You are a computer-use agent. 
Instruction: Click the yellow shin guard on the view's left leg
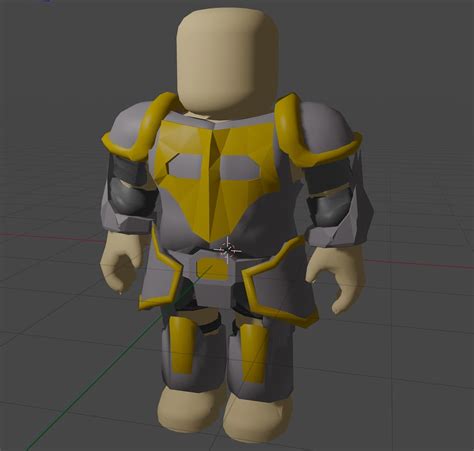click(x=183, y=345)
